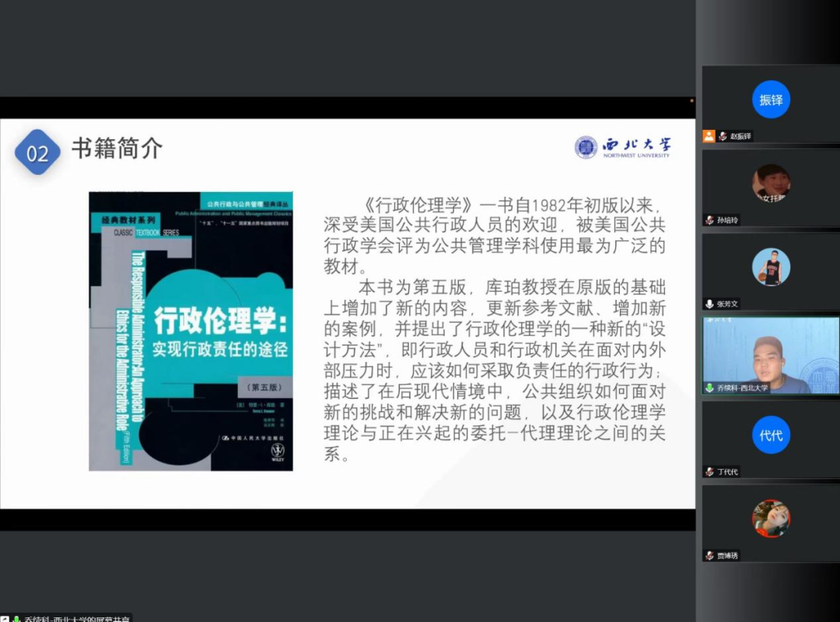Click the 丁代代 name label
Viewport: 840px width, 622px height.
point(728,472)
